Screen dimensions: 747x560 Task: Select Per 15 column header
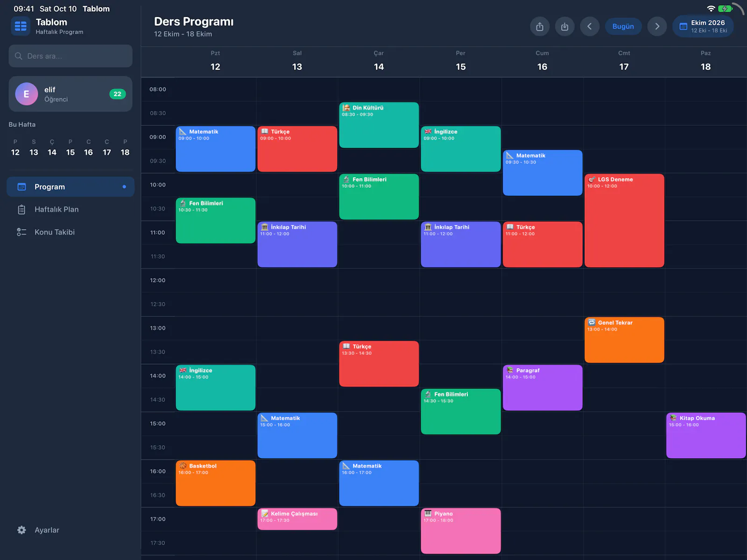[x=460, y=61]
